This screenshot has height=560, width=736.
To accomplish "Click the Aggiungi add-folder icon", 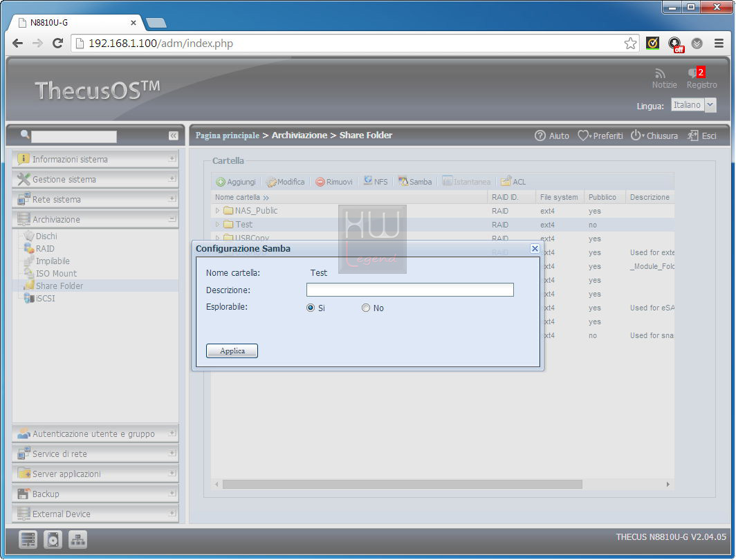I will point(221,182).
